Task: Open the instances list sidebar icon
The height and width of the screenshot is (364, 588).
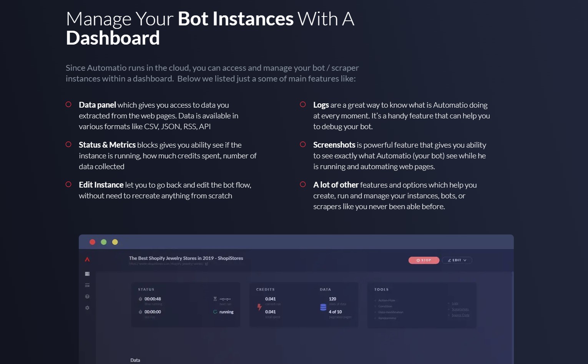Action: pos(87,274)
